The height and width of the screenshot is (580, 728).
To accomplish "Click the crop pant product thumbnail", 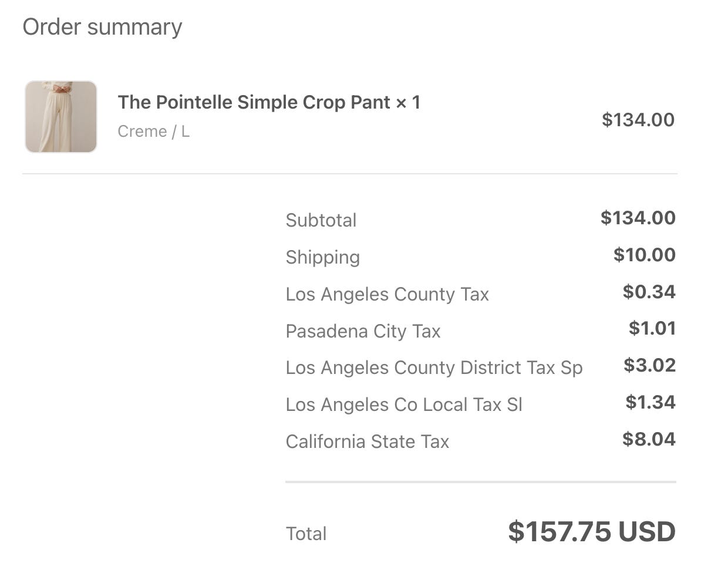I will (61, 117).
